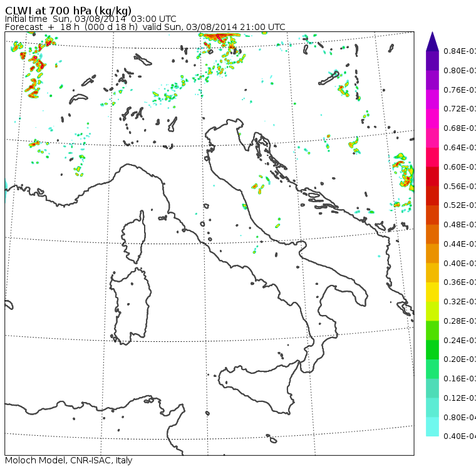Image resolution: width=476 pixels, height=469 pixels.
Task: Pick the yellow band between 0.32E and 0.36E
Action: [432, 292]
